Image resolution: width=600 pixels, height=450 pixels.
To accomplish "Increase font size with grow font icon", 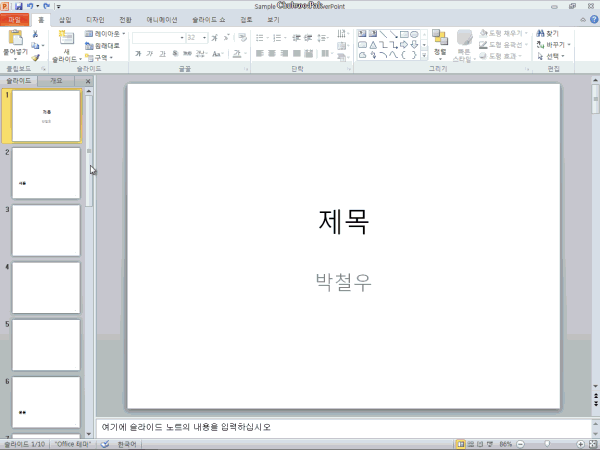I will coord(215,38).
